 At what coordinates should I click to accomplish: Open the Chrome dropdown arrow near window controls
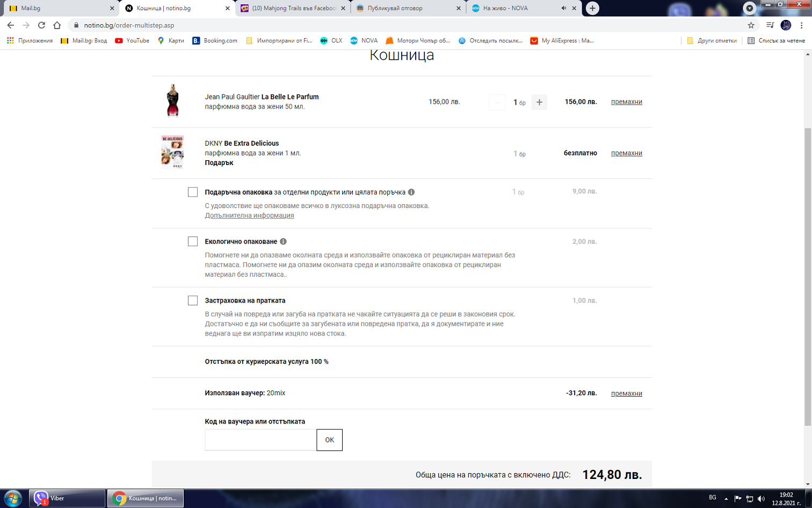750,8
